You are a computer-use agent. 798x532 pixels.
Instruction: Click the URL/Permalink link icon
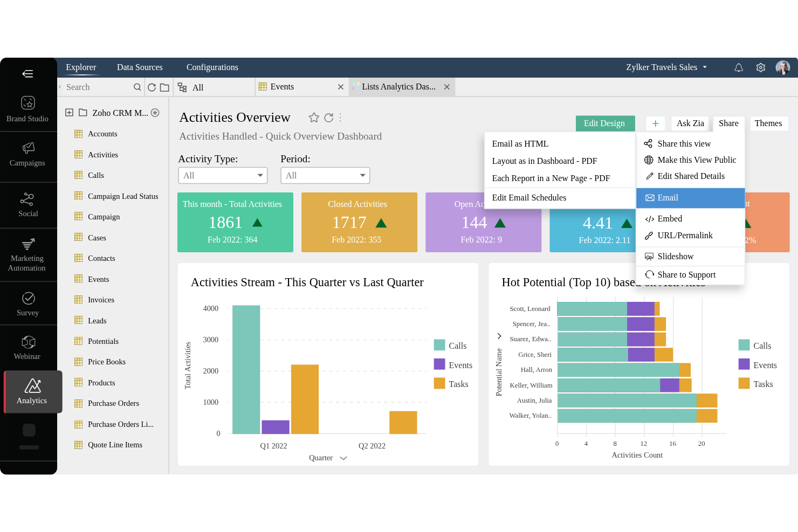point(649,236)
